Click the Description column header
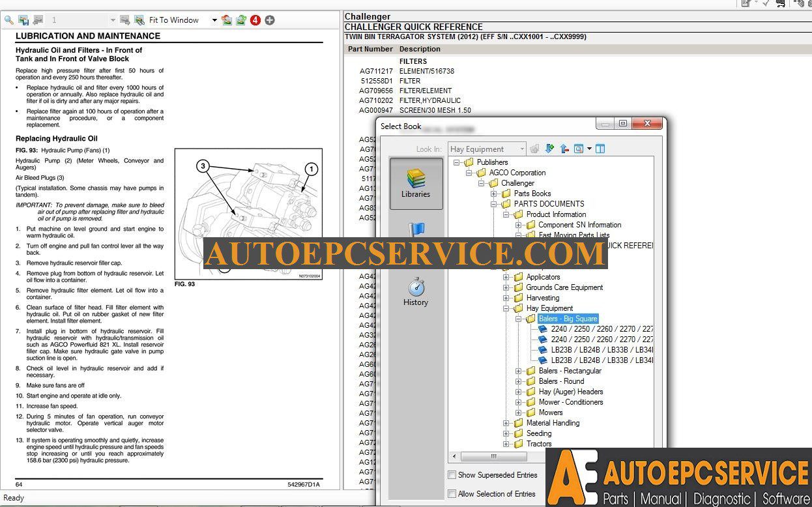Viewport: 812px width, 507px height. coord(420,49)
